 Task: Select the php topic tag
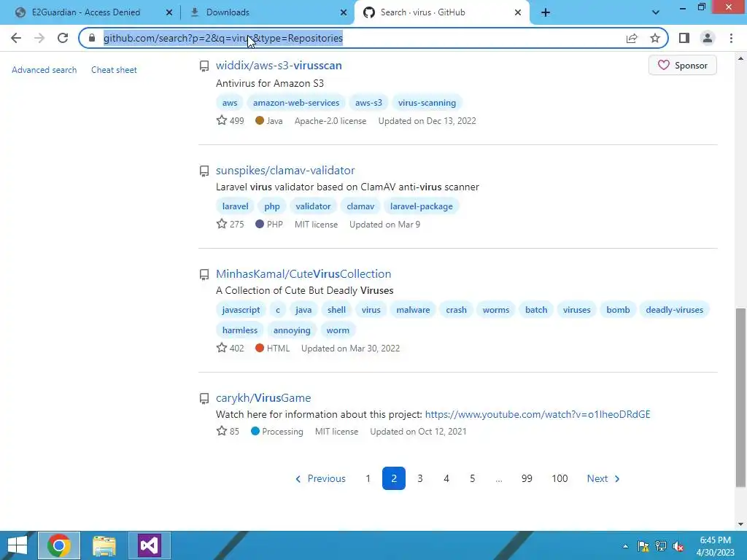[x=272, y=206]
